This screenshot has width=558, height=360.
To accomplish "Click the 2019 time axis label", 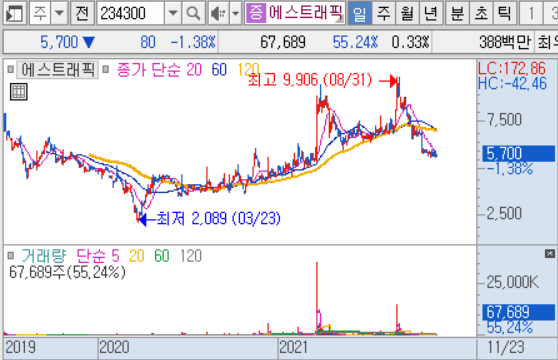I will pyautogui.click(x=21, y=347).
